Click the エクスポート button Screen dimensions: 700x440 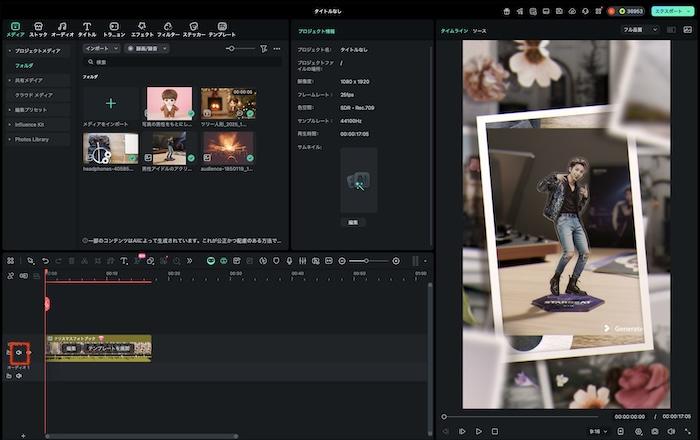pyautogui.click(x=666, y=10)
